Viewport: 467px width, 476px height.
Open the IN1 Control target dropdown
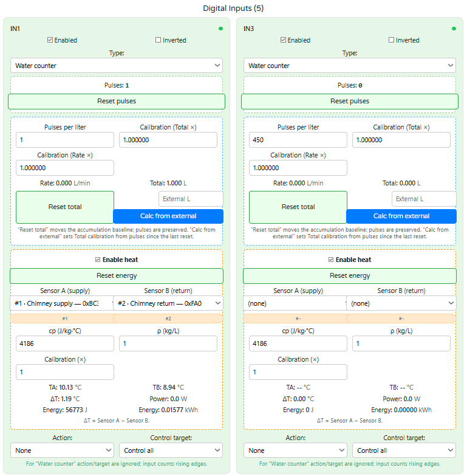pos(171,450)
